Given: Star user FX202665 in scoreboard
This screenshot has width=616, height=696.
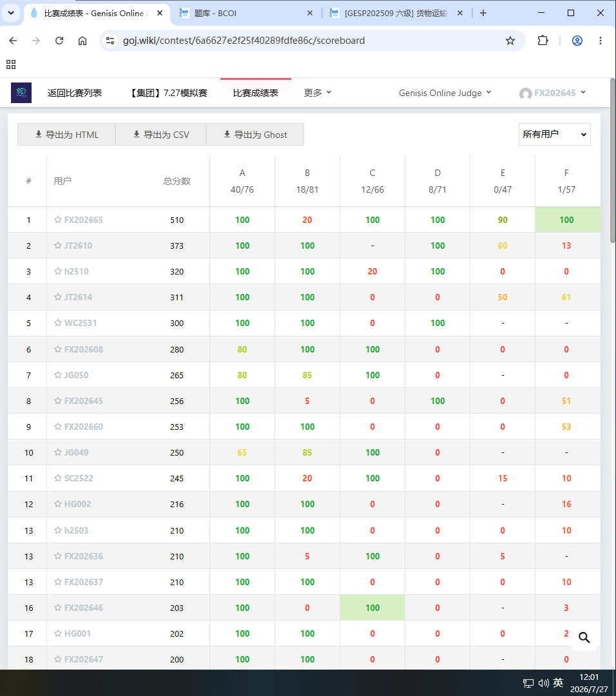Looking at the screenshot, I should click(x=58, y=220).
